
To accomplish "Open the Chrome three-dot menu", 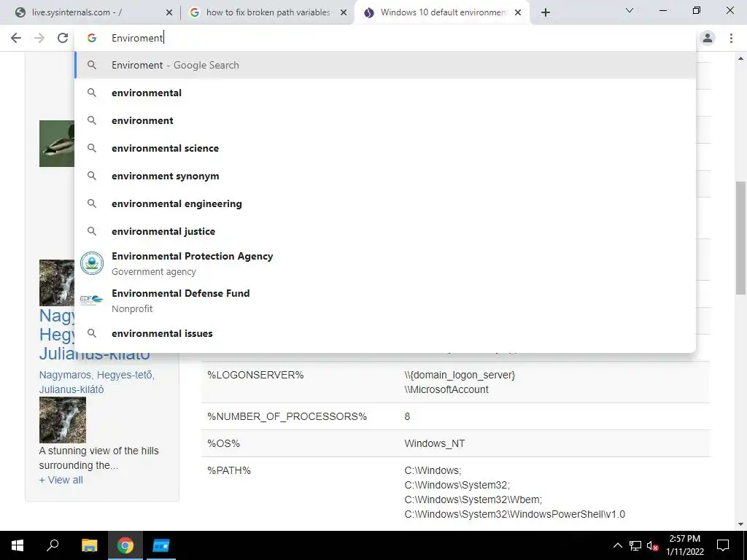I will pos(731,38).
